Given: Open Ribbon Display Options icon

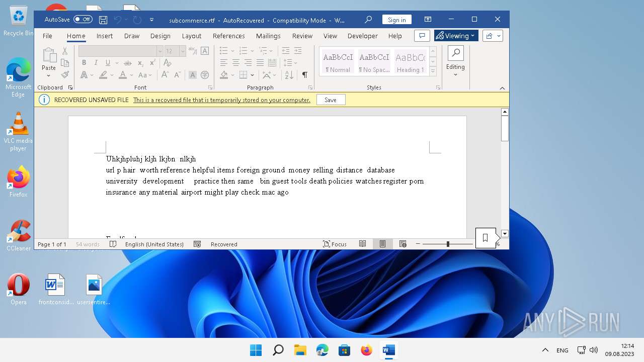Looking at the screenshot, I should click(x=428, y=20).
